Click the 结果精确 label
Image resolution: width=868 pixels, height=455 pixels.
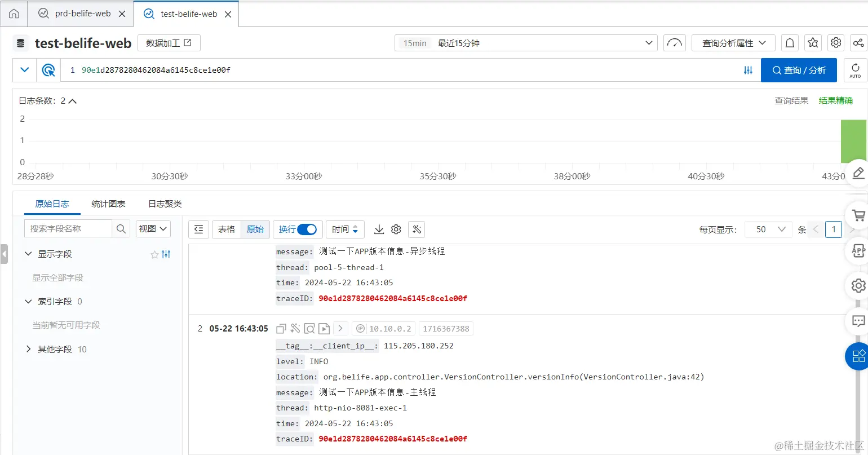[835, 100]
